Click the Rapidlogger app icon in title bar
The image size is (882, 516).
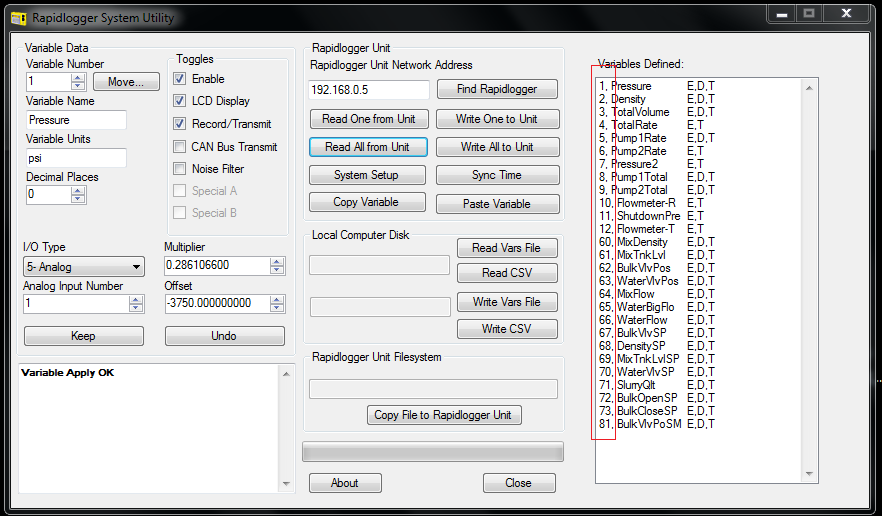tap(19, 19)
